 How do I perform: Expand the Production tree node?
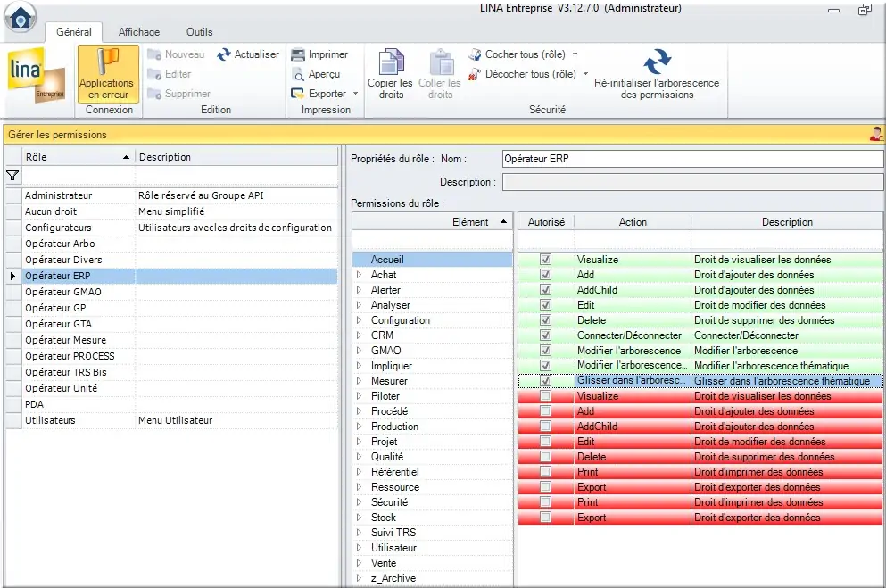click(359, 427)
